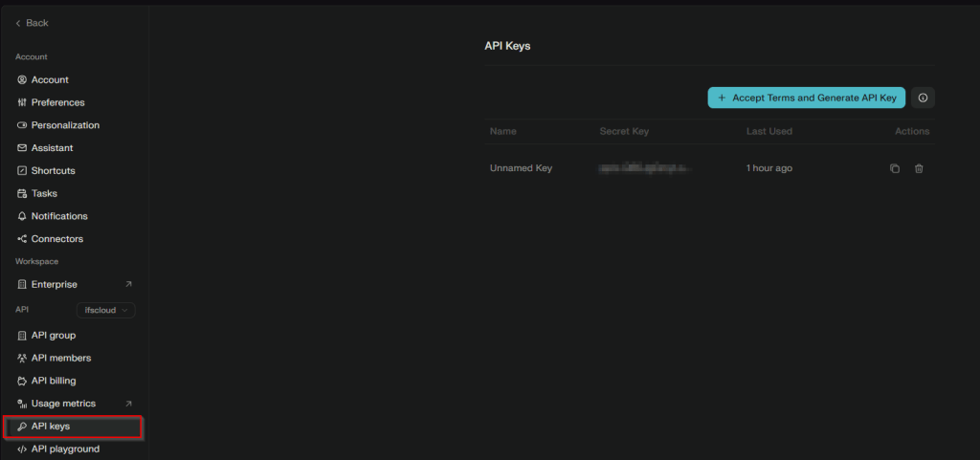Go back using the Back chevron
The height and width of the screenshot is (460, 980).
pos(18,23)
